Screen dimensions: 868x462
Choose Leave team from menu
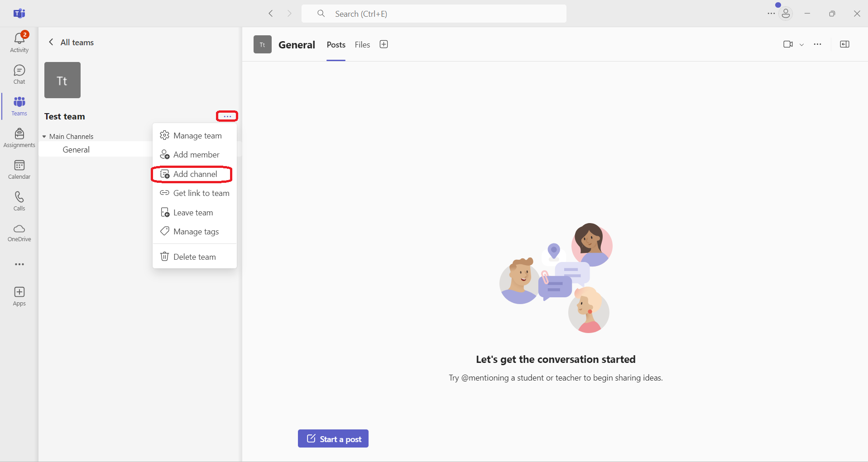195,213
